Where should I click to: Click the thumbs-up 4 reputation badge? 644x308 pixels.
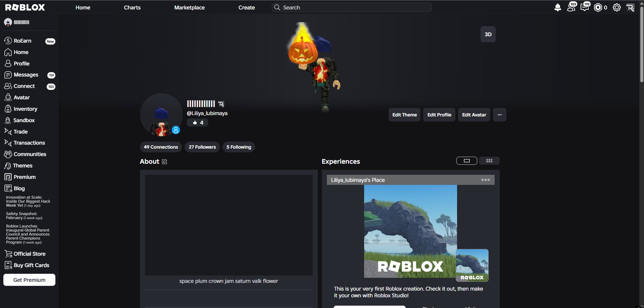click(197, 122)
